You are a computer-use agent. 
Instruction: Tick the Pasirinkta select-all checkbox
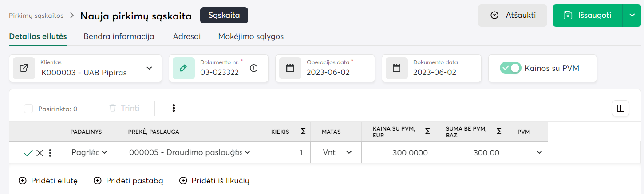28,109
